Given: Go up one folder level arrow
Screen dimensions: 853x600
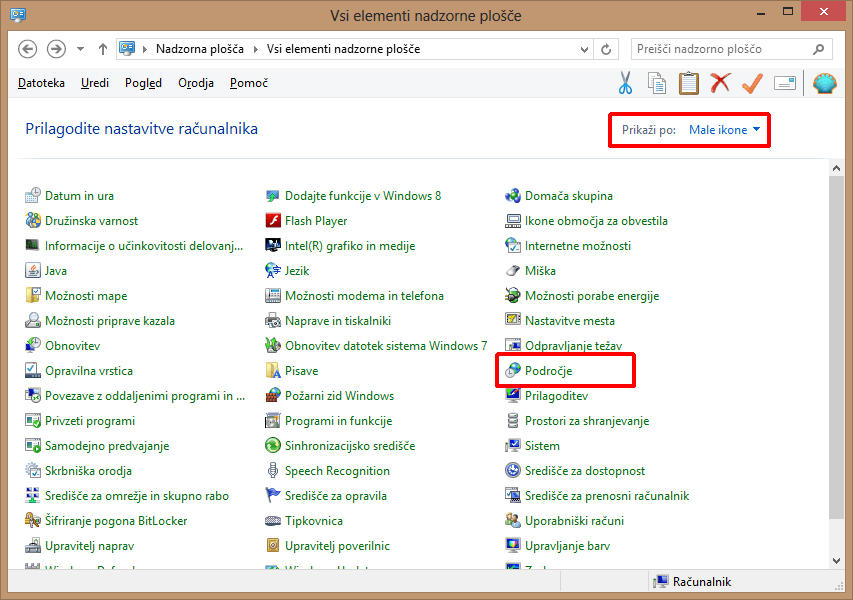Looking at the screenshot, I should click(103, 49).
